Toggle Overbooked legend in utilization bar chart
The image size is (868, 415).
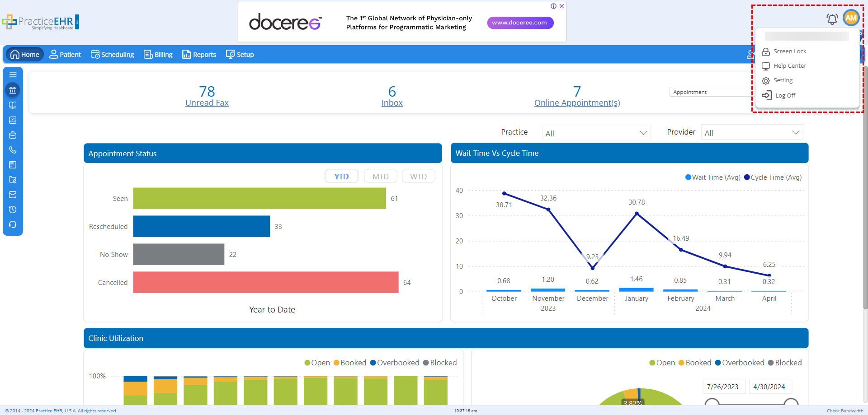coord(395,363)
